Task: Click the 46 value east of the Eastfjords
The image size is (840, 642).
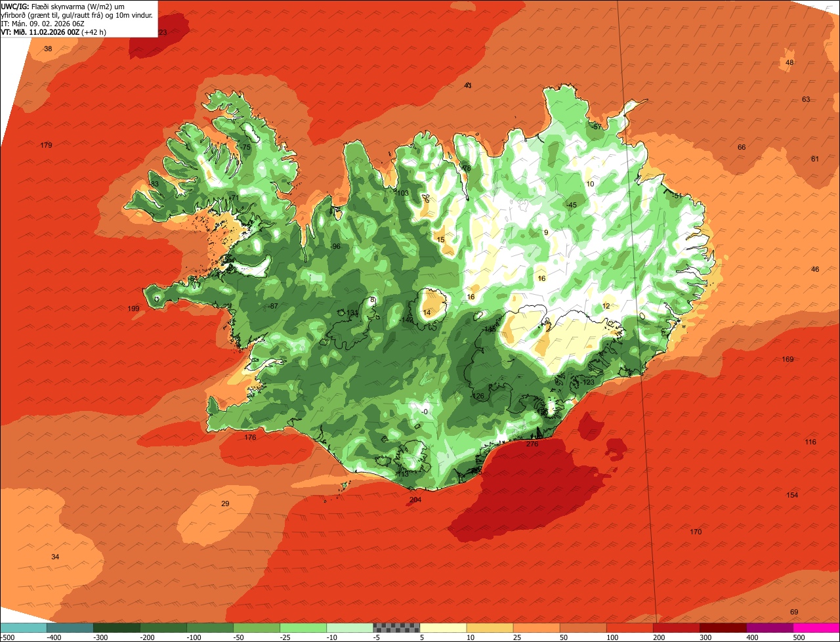Action: pyautogui.click(x=815, y=270)
